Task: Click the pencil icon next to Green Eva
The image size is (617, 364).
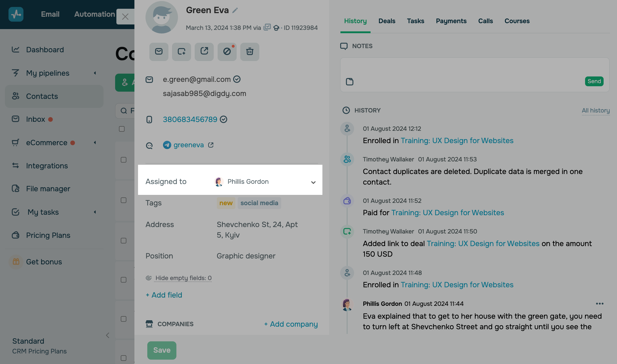Action: [235, 10]
